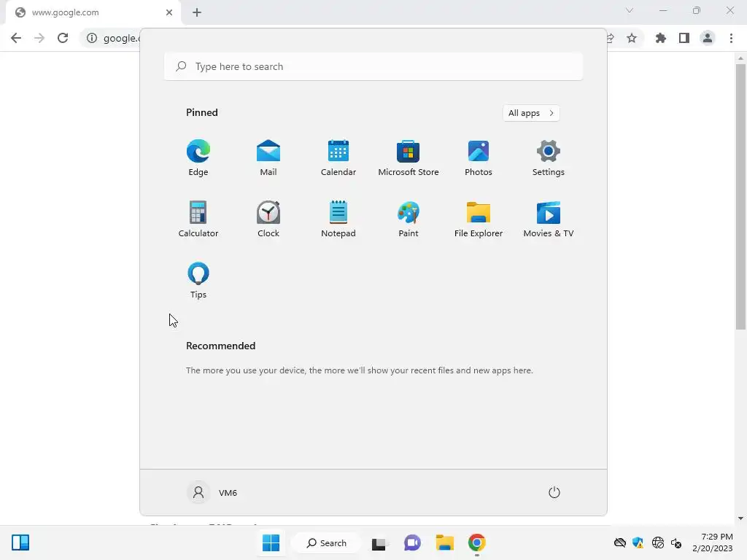Click the network globe tray icon
Image resolution: width=747 pixels, height=560 pixels.
click(658, 542)
